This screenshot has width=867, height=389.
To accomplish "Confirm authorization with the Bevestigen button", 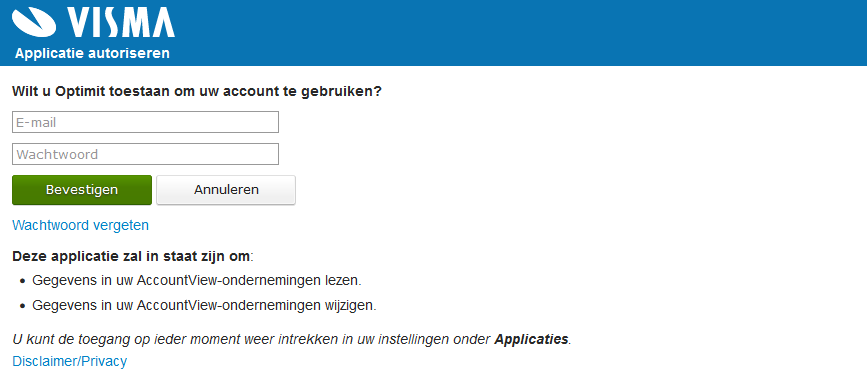I will click(x=82, y=190).
